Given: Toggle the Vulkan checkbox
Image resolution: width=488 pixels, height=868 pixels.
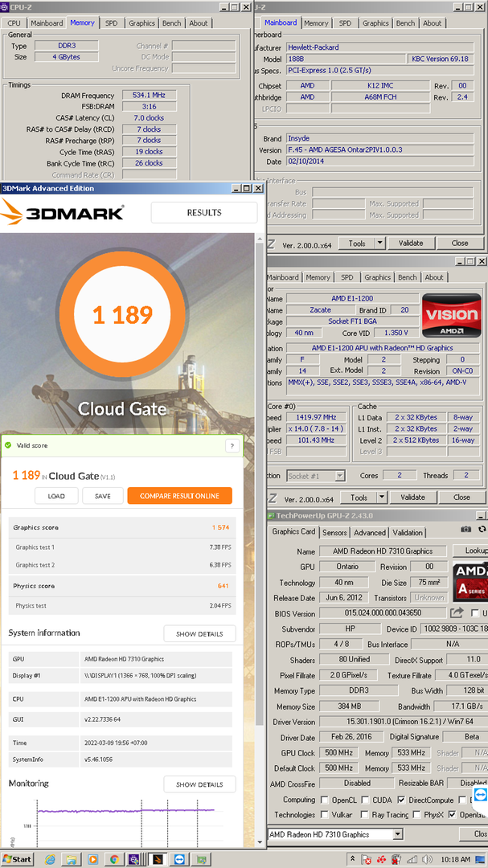Looking at the screenshot, I should pyautogui.click(x=325, y=814).
